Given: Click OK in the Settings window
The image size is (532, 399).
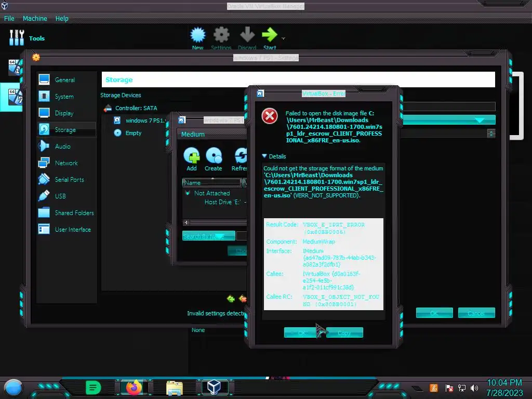Looking at the screenshot, I should [x=434, y=313].
